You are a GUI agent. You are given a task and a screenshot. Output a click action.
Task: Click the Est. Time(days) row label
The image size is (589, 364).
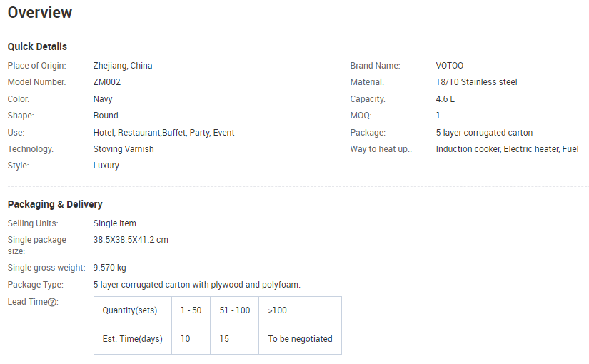pos(133,339)
